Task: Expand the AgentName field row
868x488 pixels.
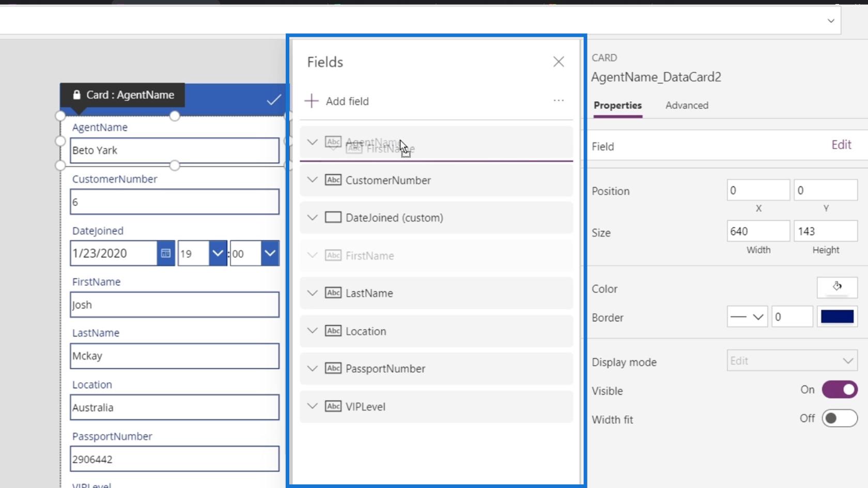Action: click(x=312, y=142)
